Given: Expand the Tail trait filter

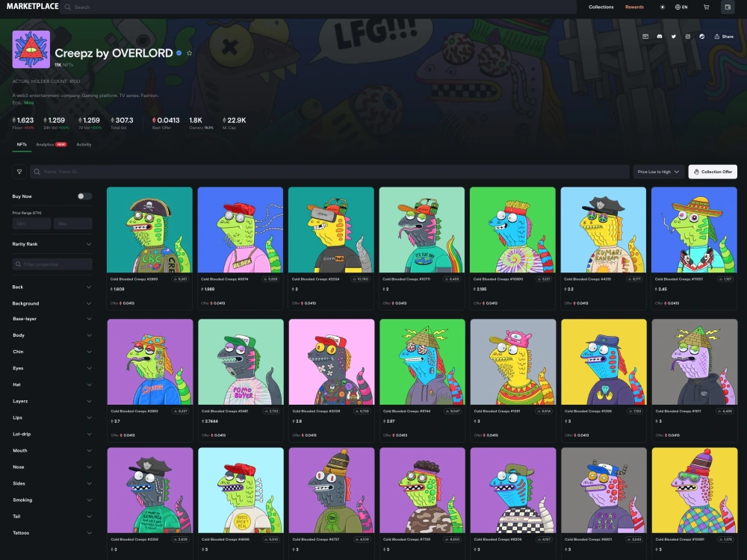Looking at the screenshot, I should [52, 517].
